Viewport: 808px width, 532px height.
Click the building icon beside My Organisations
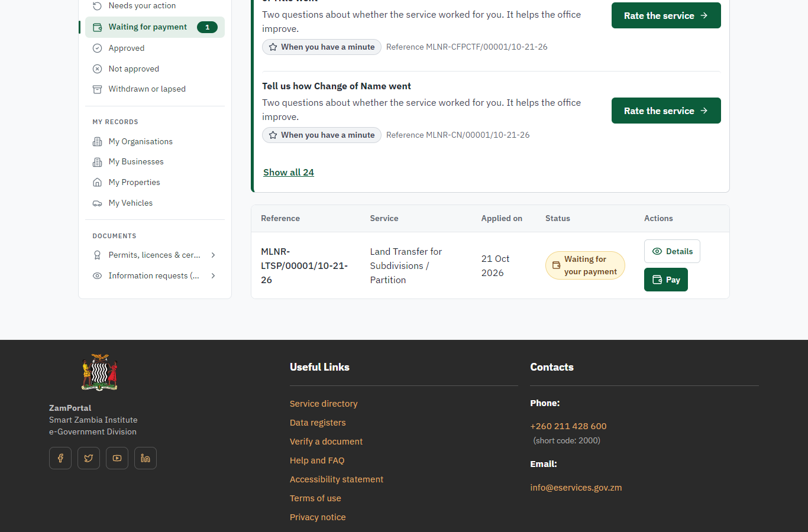point(98,142)
